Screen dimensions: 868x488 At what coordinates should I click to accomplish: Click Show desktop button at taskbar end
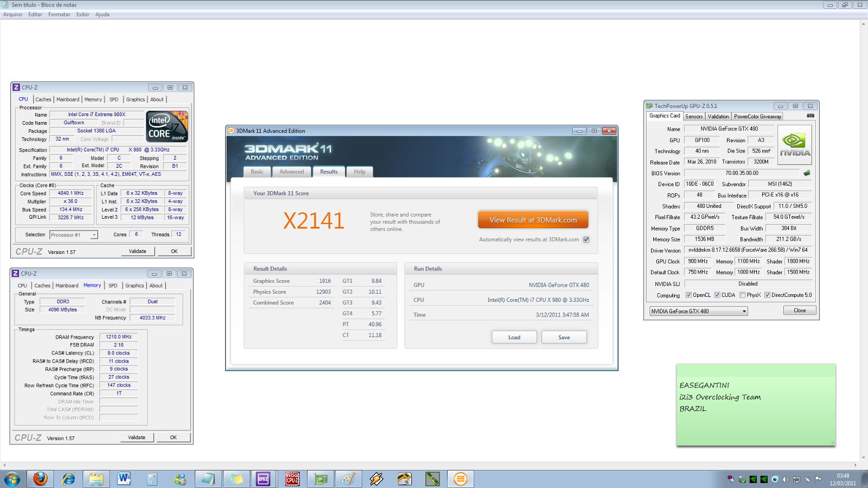tap(864, 479)
